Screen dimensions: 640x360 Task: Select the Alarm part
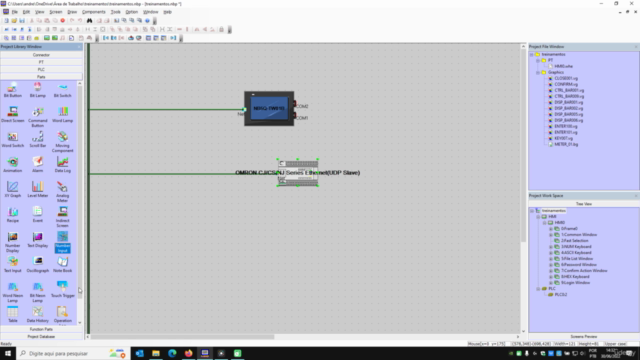(38, 165)
